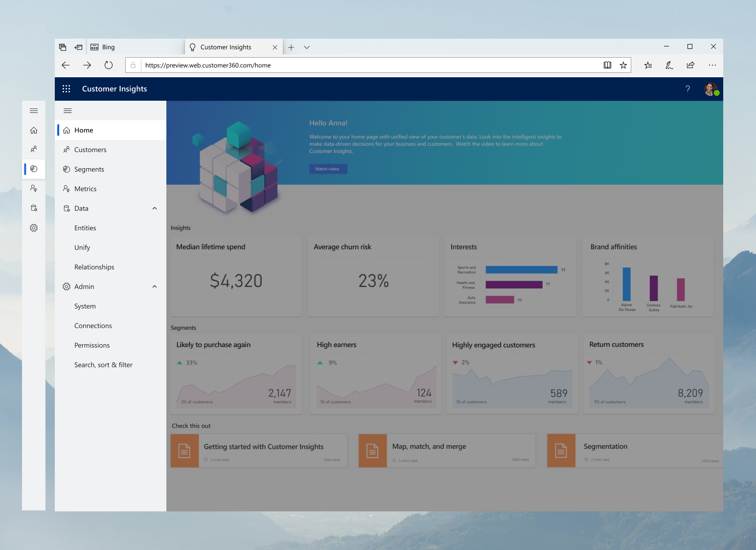Open reading view icon in address bar
Viewport: 756px width, 550px height.
(x=607, y=65)
